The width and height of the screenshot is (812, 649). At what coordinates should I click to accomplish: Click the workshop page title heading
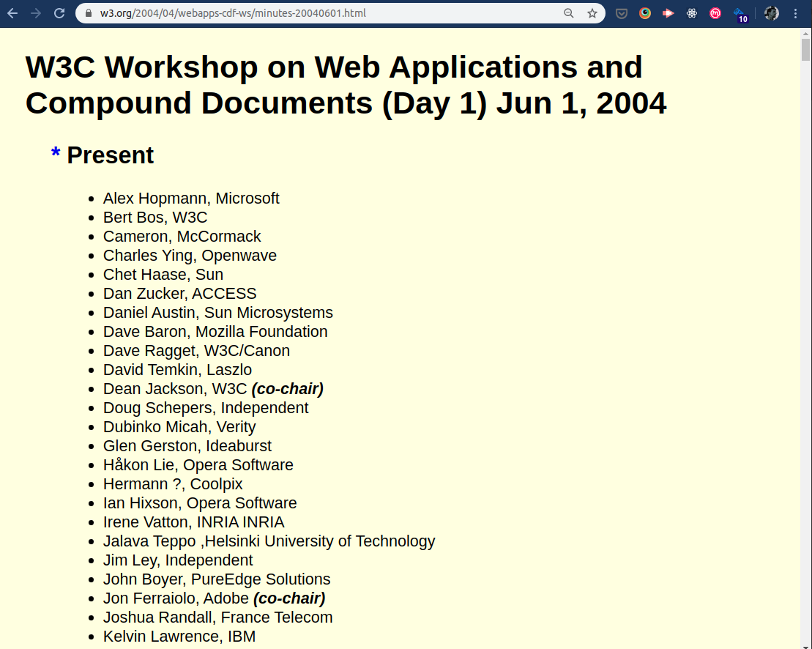coord(346,85)
